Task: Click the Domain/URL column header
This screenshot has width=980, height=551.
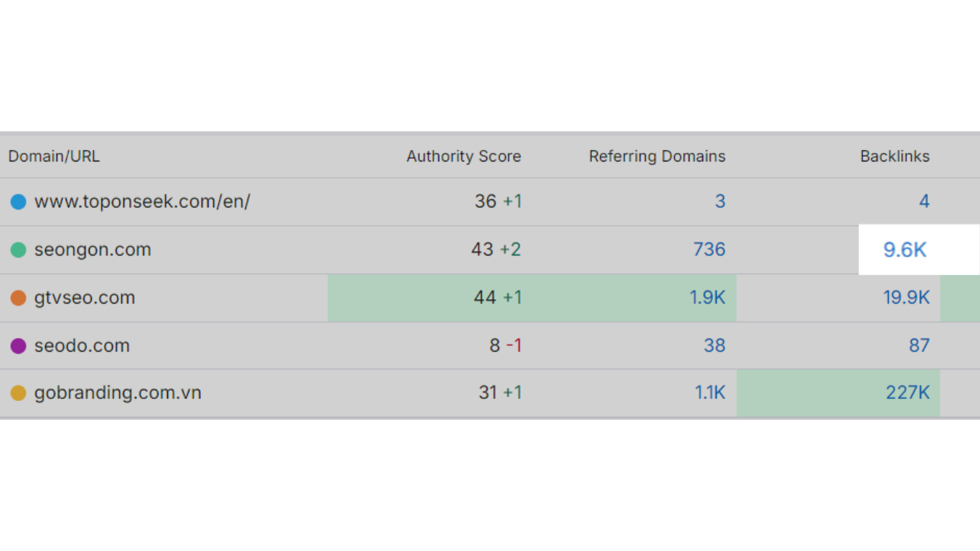Action: 54,156
